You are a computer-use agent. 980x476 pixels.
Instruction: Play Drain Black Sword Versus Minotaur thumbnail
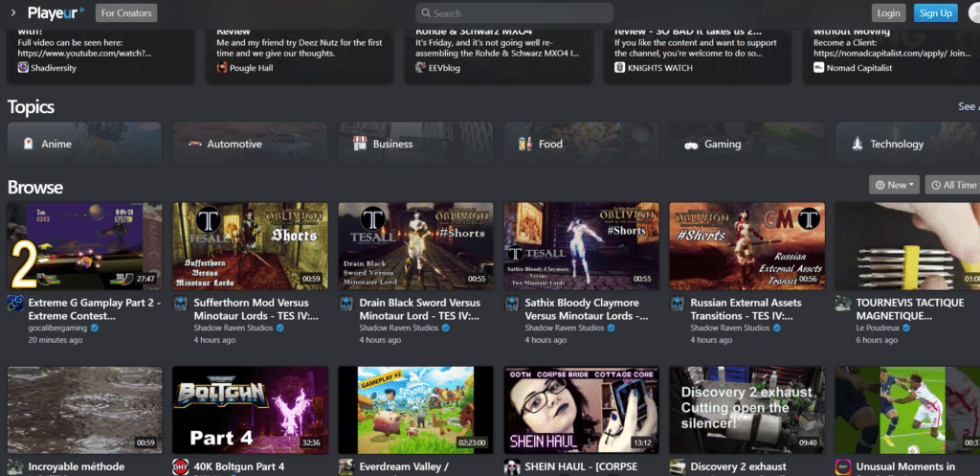tap(415, 246)
